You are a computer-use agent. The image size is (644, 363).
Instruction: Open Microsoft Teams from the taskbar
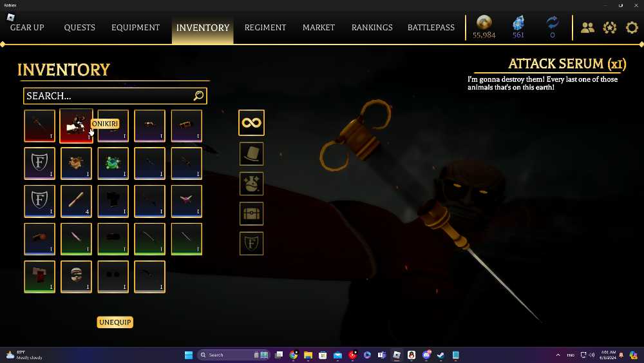[382, 355]
